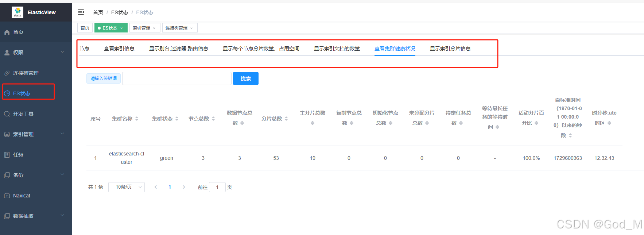Click the search icon beside 开发工具
This screenshot has height=235, width=644.
click(x=7, y=114)
